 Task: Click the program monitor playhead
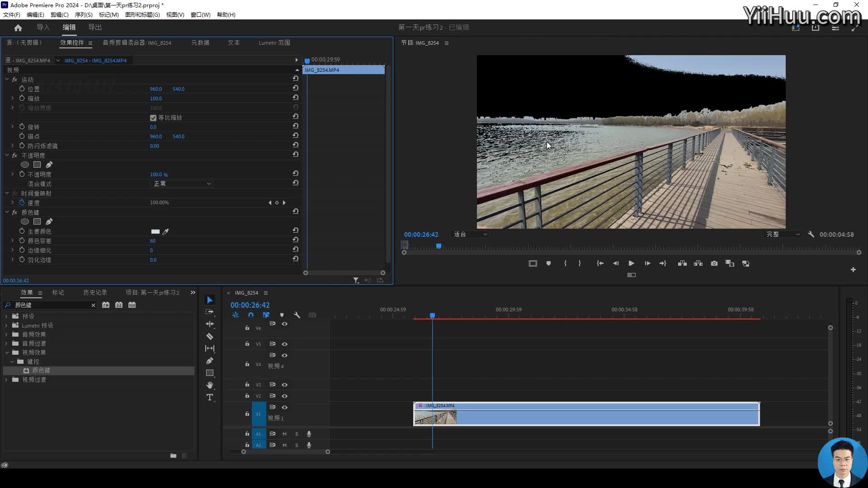click(x=439, y=246)
